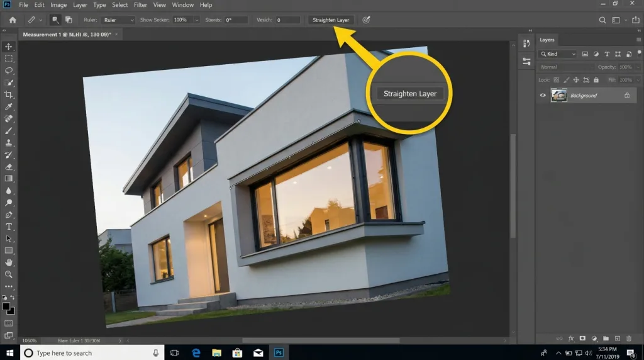The width and height of the screenshot is (644, 360).
Task: Open the Ruler dropdown in options bar
Action: pos(118,20)
